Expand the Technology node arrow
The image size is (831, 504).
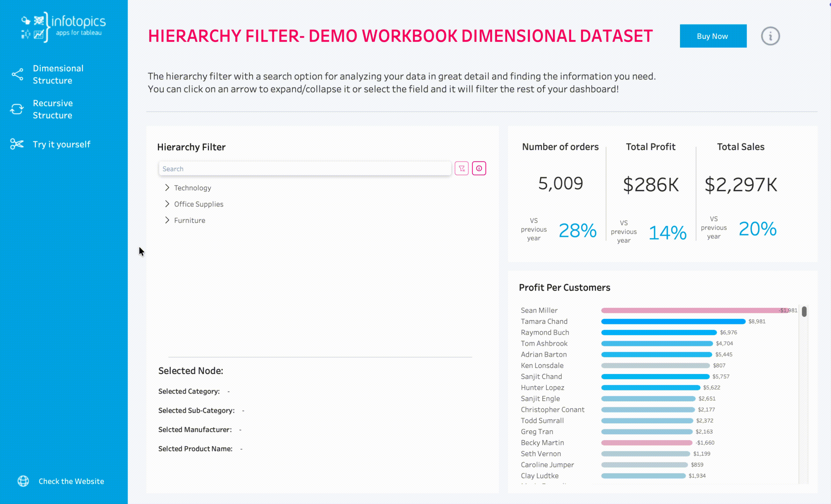[167, 188]
